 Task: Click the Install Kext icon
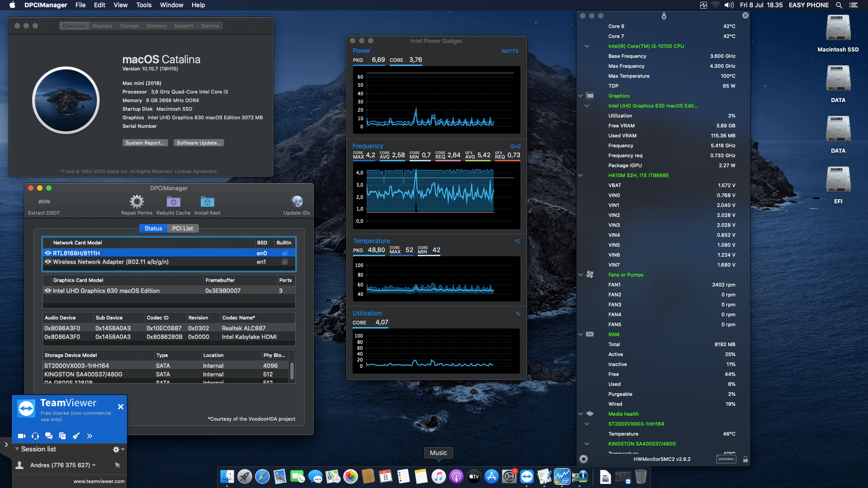207,202
